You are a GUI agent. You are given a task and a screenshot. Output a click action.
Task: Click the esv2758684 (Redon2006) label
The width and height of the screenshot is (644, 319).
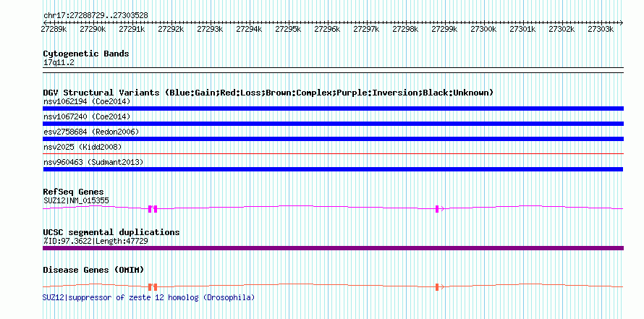click(91, 132)
